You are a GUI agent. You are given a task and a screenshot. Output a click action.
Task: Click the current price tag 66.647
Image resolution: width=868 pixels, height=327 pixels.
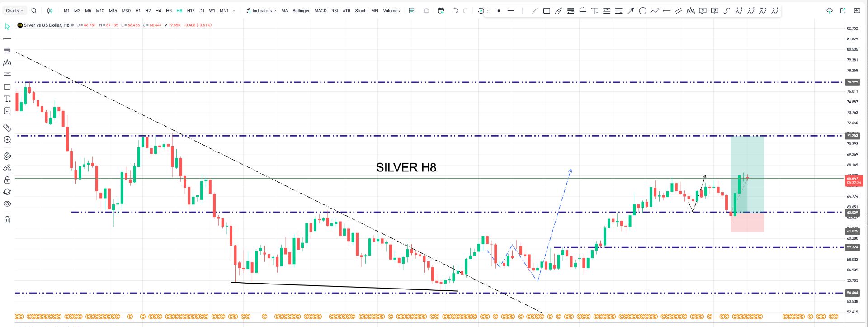tap(854, 180)
